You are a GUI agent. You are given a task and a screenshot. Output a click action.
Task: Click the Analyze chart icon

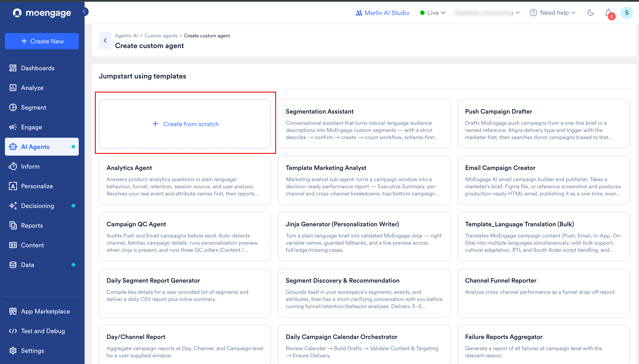click(x=13, y=88)
